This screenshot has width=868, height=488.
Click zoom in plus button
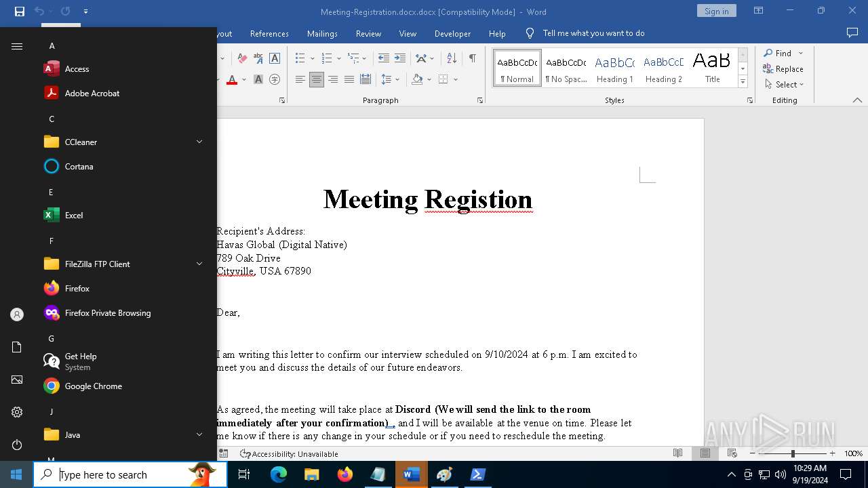[x=832, y=453]
